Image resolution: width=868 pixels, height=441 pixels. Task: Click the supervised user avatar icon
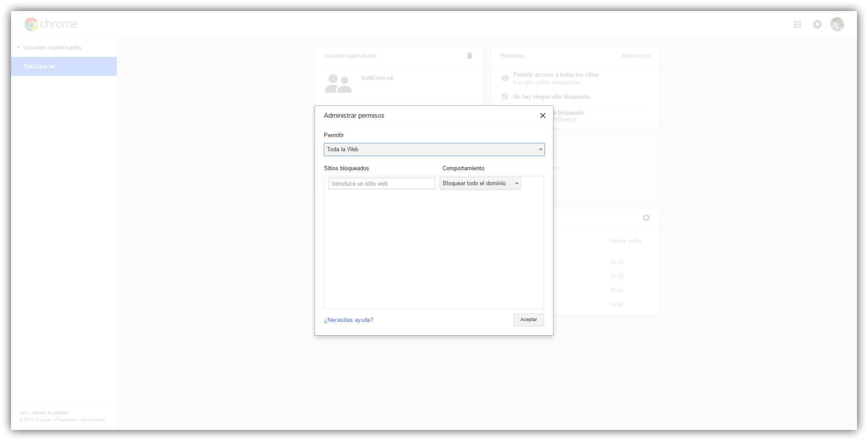(x=338, y=83)
